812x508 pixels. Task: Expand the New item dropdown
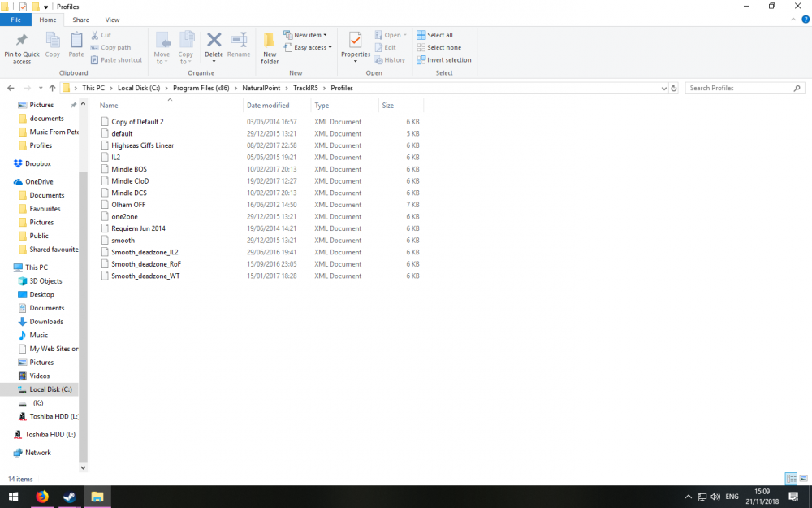[x=306, y=35]
